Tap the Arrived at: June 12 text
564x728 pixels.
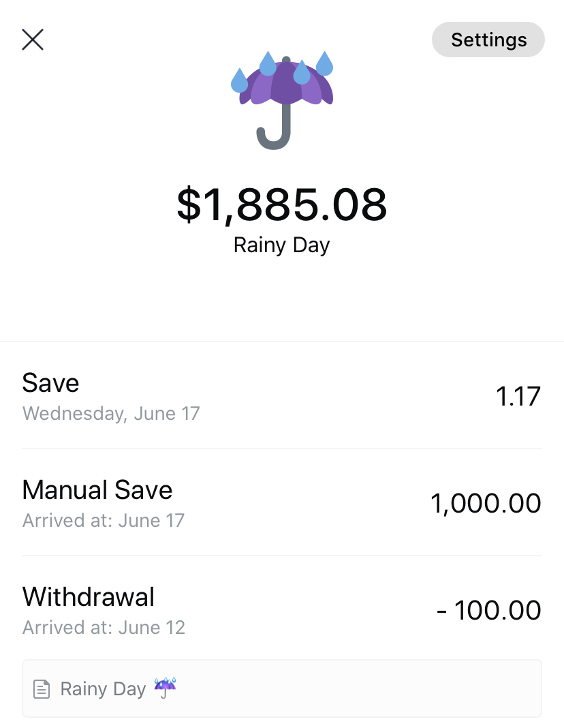(x=104, y=628)
